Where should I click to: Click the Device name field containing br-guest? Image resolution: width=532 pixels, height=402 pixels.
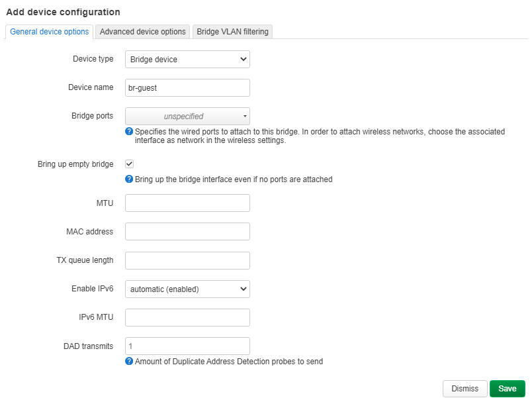pos(187,87)
